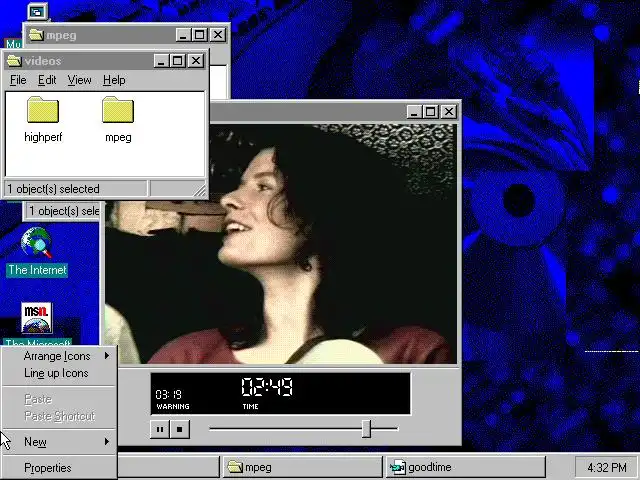The height and width of the screenshot is (480, 640).
Task: Expand the New submenu
Action: point(60,442)
